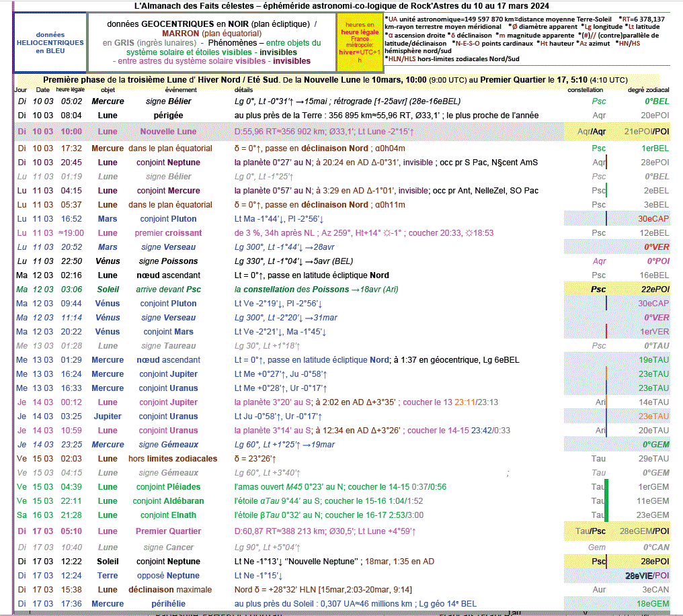Select 'hors limites zodiacales' event

pyautogui.click(x=173, y=459)
